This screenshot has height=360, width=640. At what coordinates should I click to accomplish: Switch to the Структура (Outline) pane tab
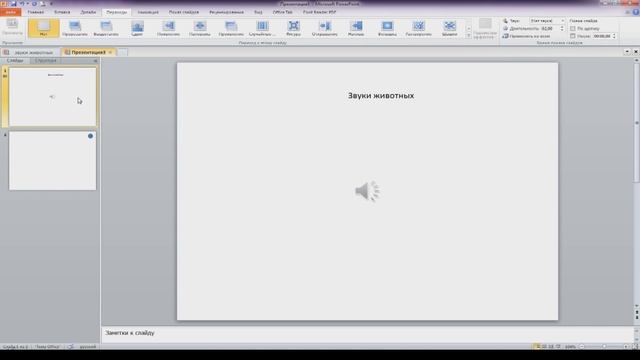click(x=46, y=60)
